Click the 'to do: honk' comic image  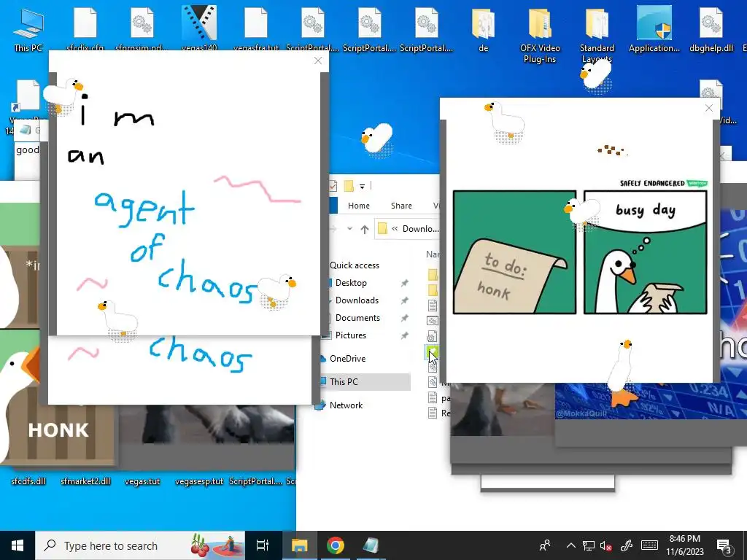click(514, 252)
